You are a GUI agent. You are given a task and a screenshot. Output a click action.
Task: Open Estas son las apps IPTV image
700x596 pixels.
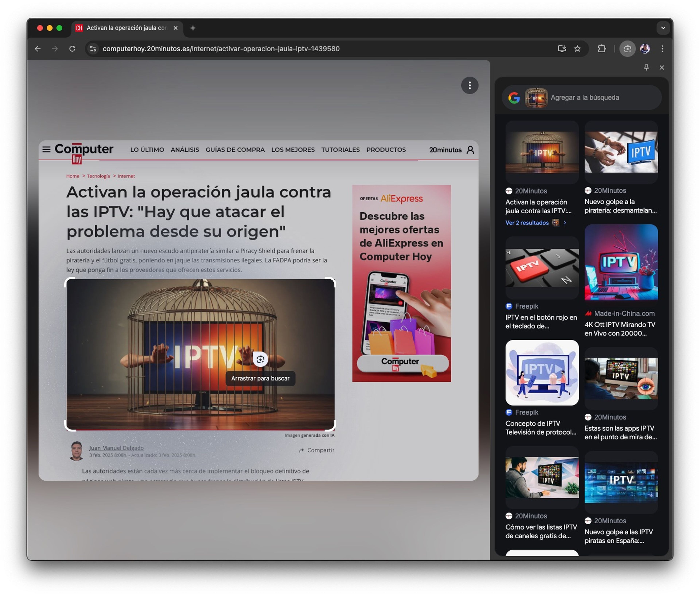(621, 379)
